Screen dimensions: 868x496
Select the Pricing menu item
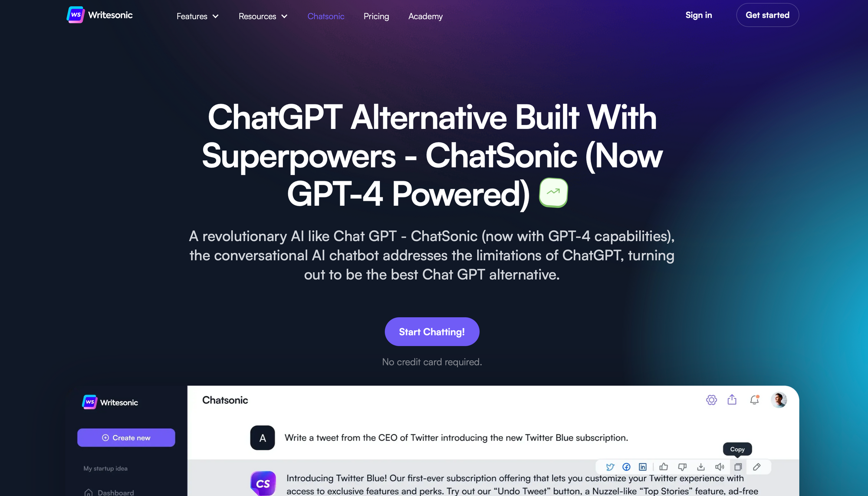tap(376, 16)
